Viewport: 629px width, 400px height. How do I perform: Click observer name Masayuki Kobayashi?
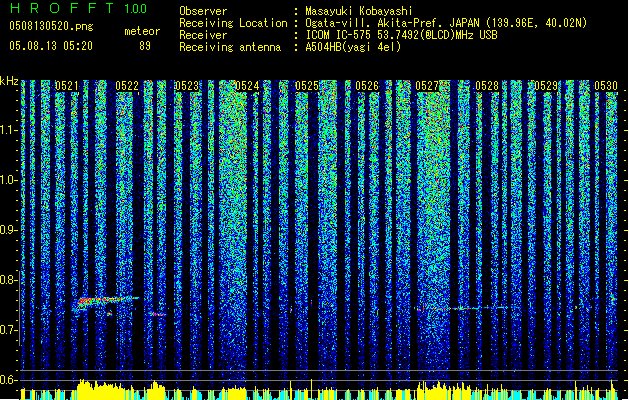(359, 11)
